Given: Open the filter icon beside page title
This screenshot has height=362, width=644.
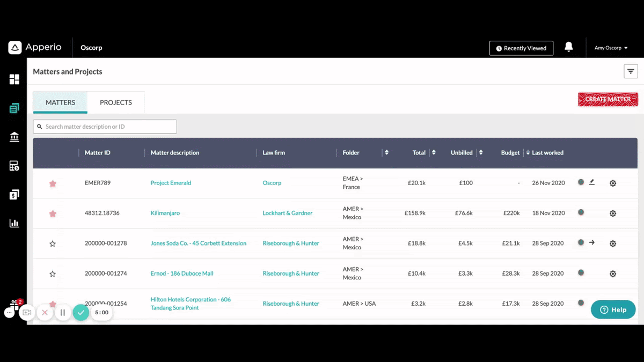Looking at the screenshot, I should pos(631,71).
